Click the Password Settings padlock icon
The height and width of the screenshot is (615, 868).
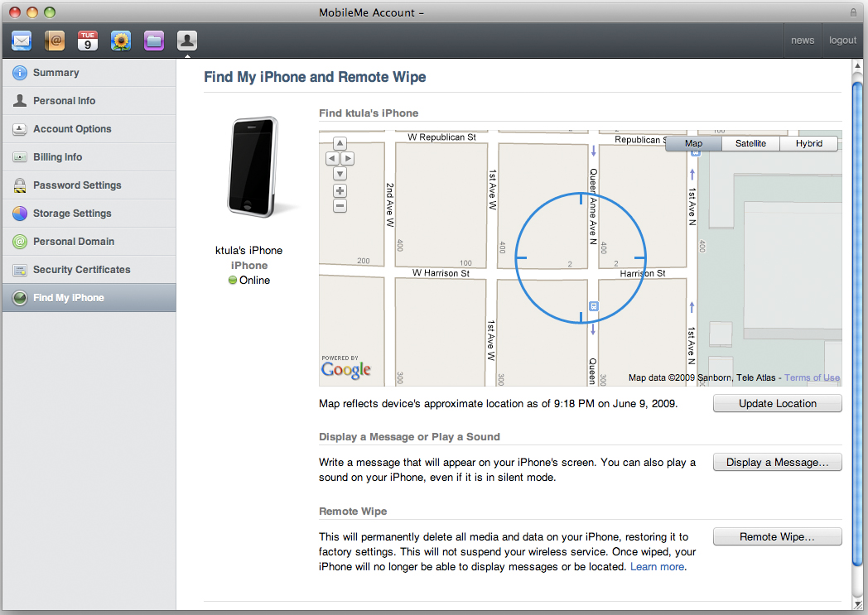[19, 185]
